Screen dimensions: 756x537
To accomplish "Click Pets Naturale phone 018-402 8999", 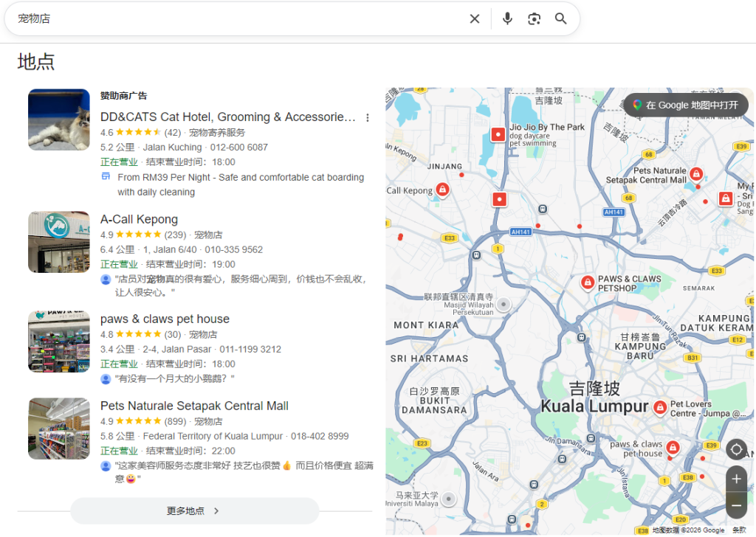I will point(320,436).
